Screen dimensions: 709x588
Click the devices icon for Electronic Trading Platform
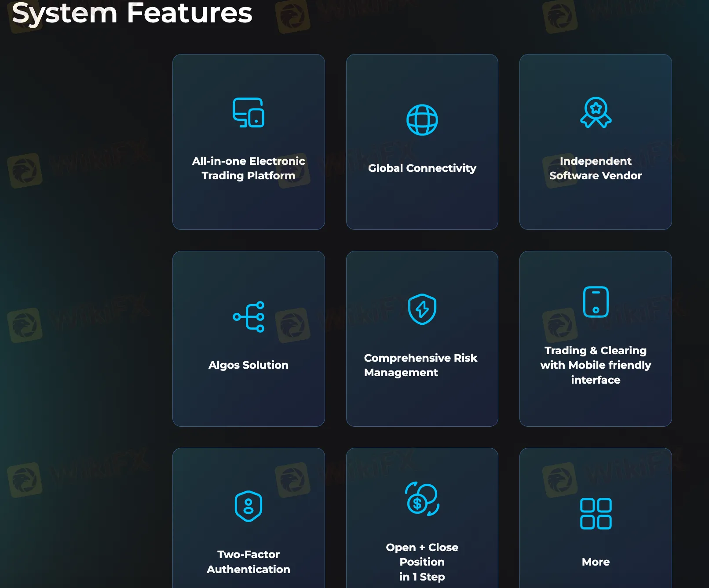pos(249,113)
